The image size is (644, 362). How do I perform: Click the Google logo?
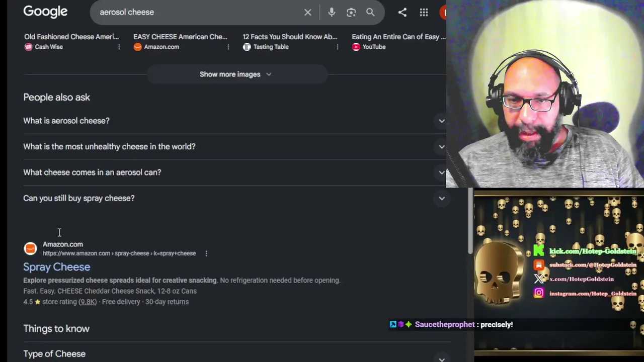[x=45, y=12]
